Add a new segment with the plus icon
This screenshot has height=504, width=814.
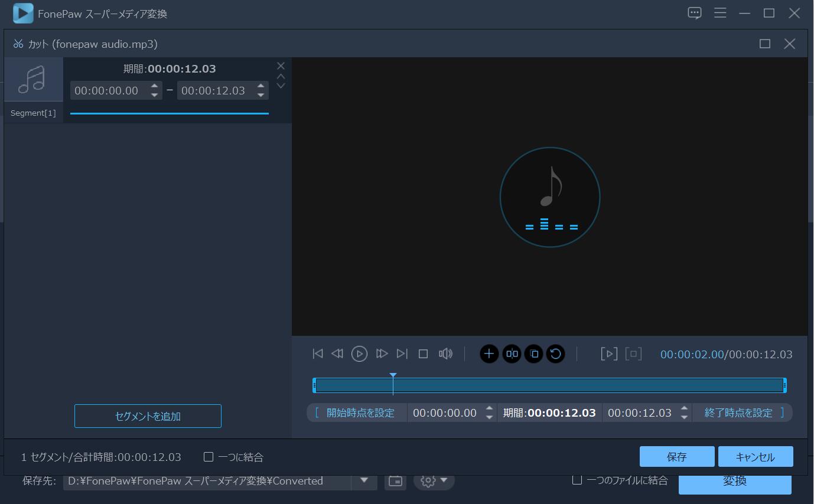click(x=489, y=354)
